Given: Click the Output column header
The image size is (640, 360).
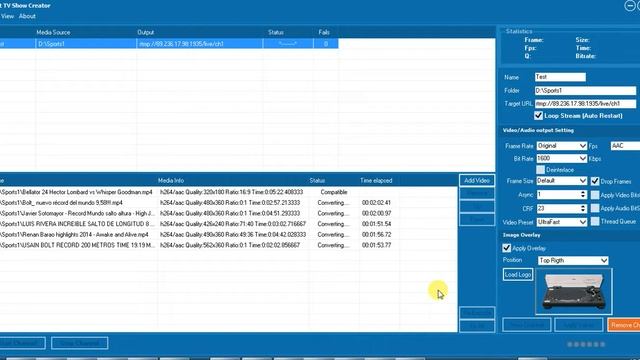Looking at the screenshot, I should 146,32.
